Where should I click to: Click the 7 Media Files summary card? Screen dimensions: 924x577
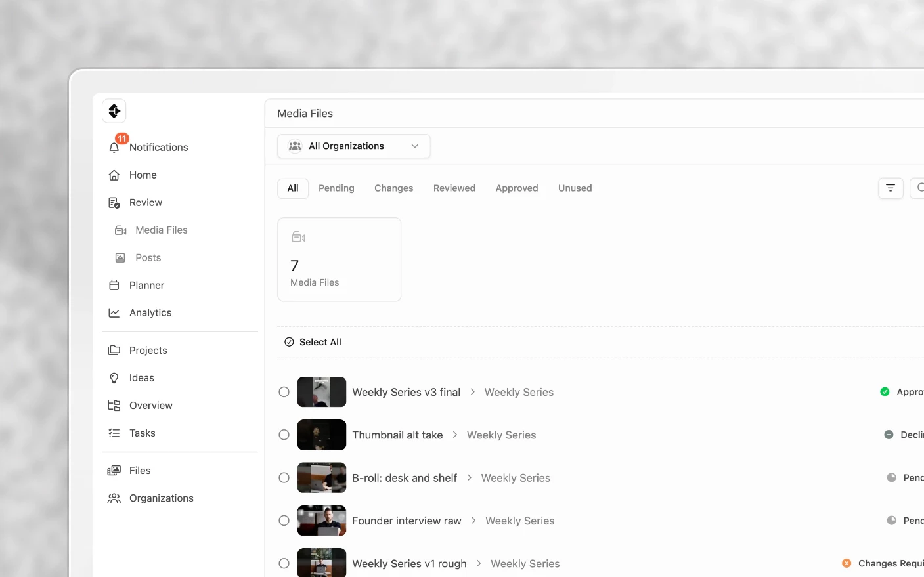point(340,259)
